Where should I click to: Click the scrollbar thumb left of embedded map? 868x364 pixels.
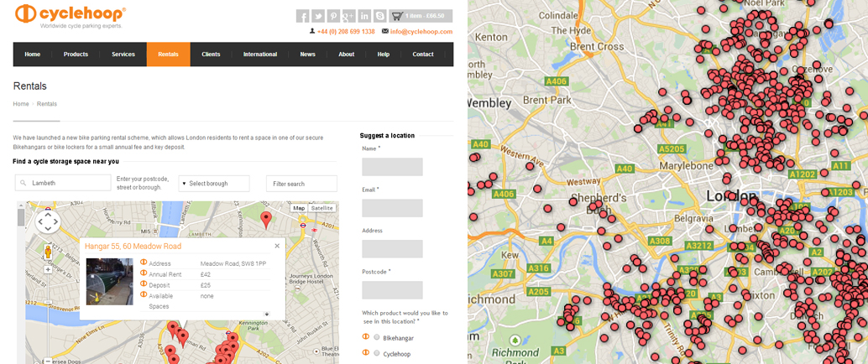tap(21, 217)
